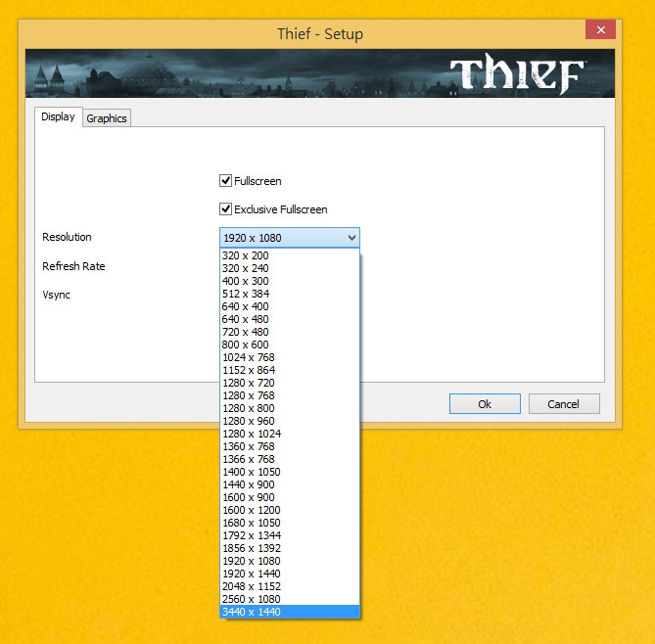Screen dimensions: 655x644
Task: Choose 1280 x 768 resolution
Action: (x=290, y=395)
